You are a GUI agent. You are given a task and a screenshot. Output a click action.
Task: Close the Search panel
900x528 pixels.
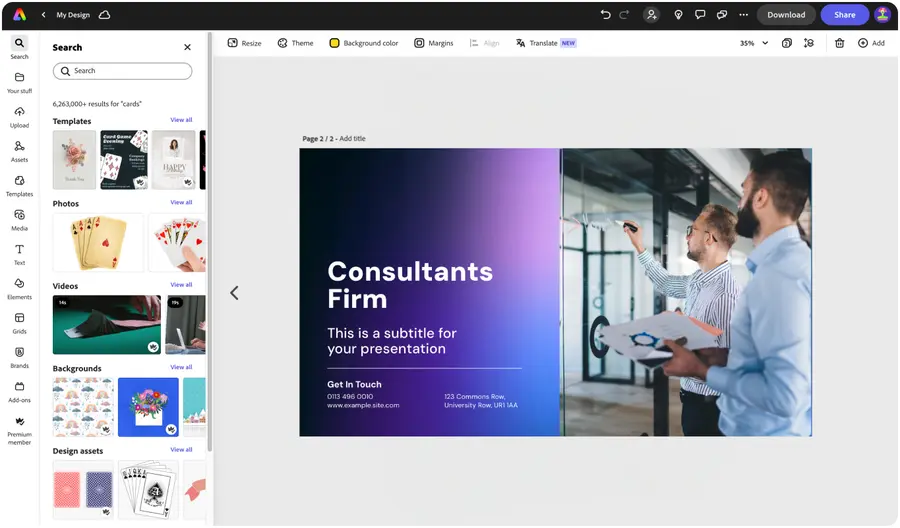tap(187, 47)
